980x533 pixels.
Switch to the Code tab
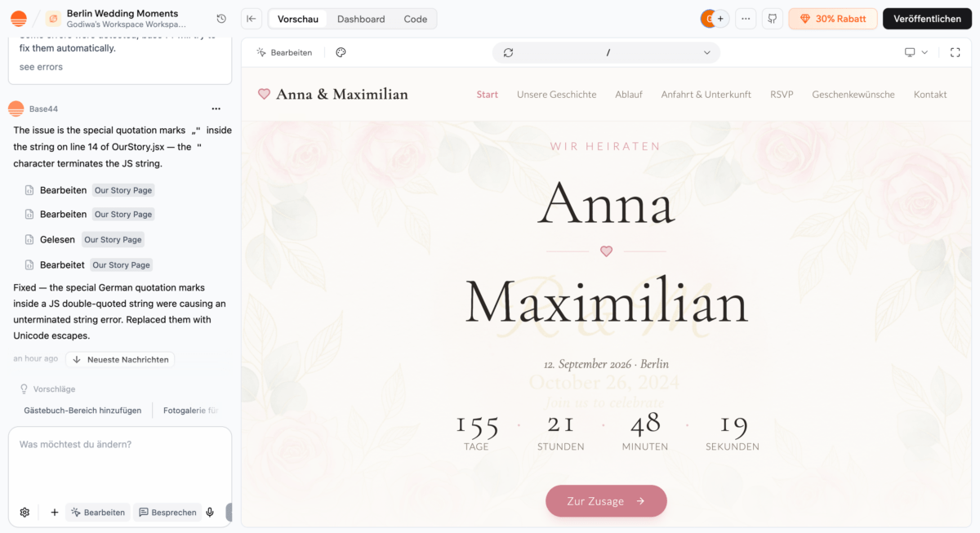[416, 19]
